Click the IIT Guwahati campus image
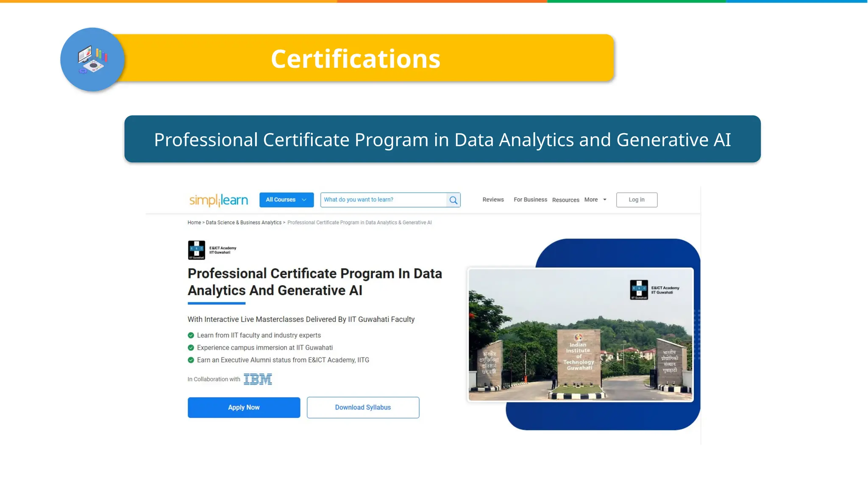Screen dimensions: 868x488 (x=581, y=335)
